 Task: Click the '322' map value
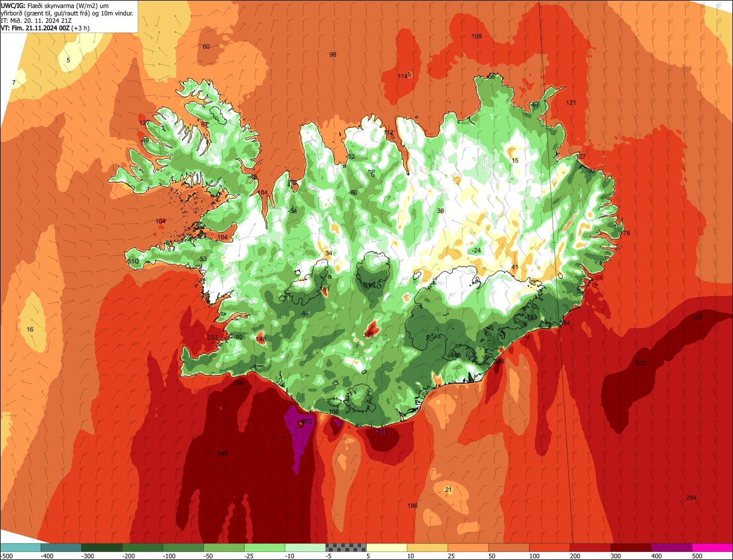(x=697, y=317)
